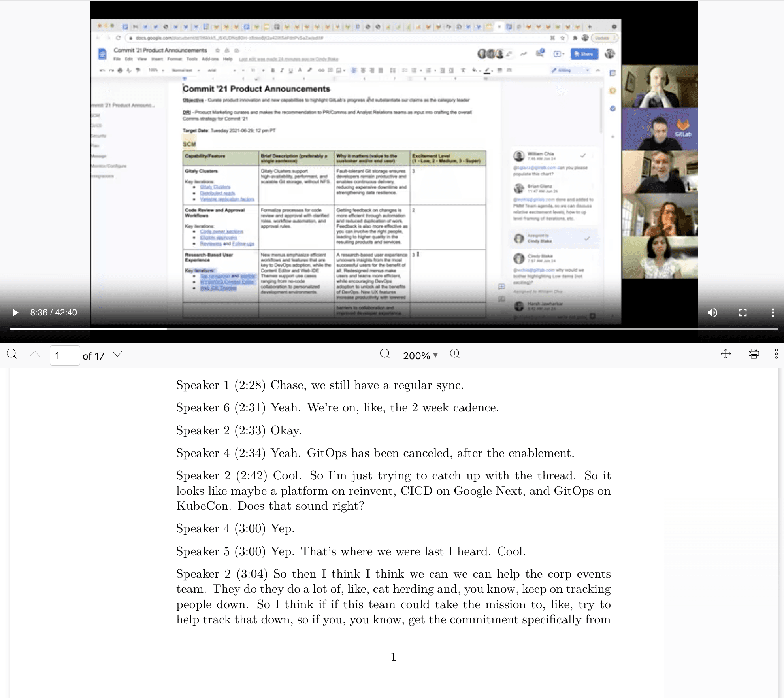Screen dimensions: 784x698
Task: Click top participant webcam thumbnail
Action: tap(660, 87)
